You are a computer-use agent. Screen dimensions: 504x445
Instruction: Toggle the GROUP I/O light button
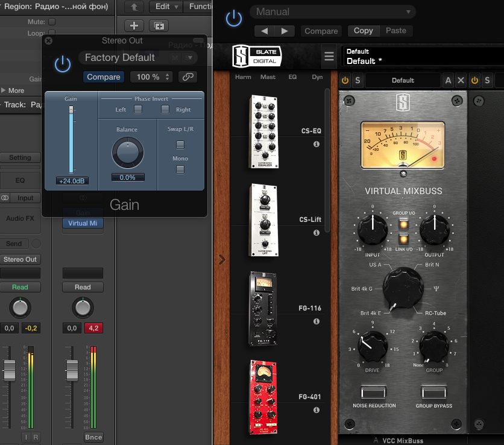tap(403, 224)
